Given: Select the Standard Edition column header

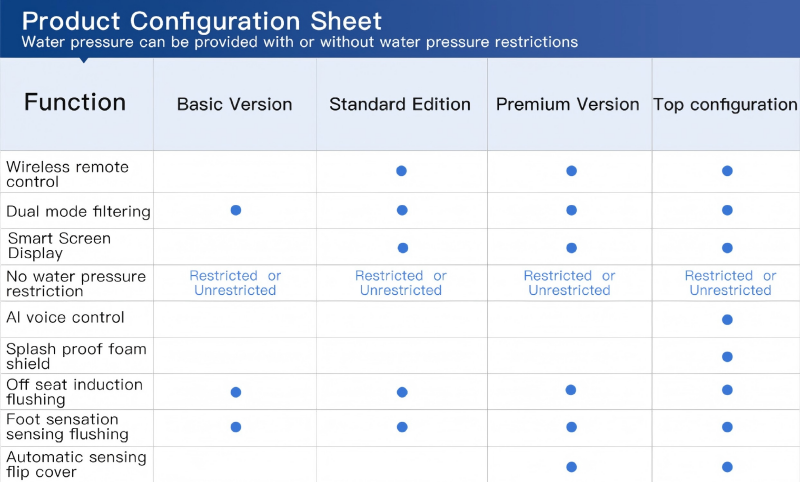Looking at the screenshot, I should click(400, 104).
